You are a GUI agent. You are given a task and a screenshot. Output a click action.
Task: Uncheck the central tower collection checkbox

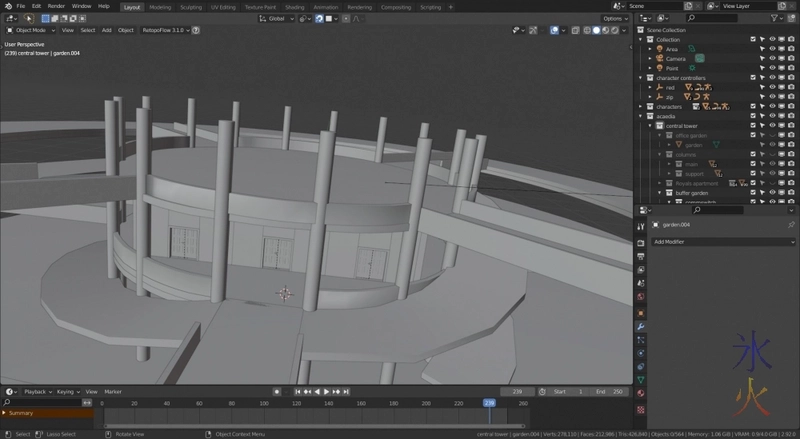pyautogui.click(x=753, y=126)
